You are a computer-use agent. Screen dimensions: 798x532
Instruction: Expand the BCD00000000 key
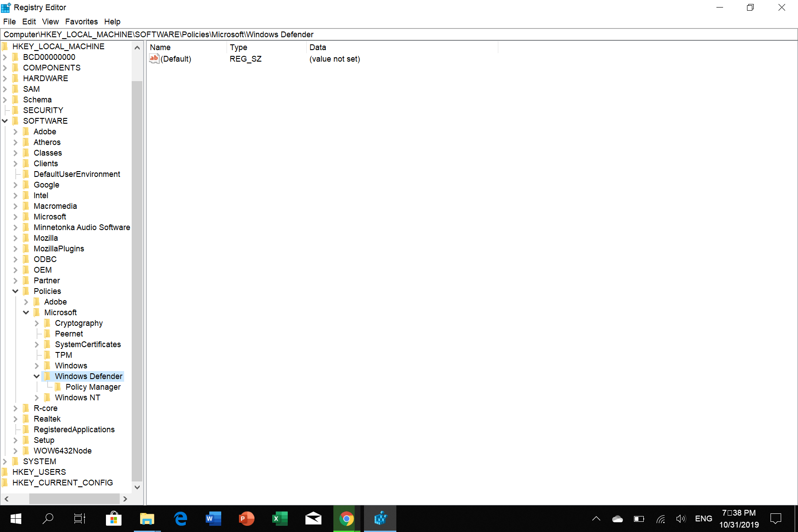5,57
